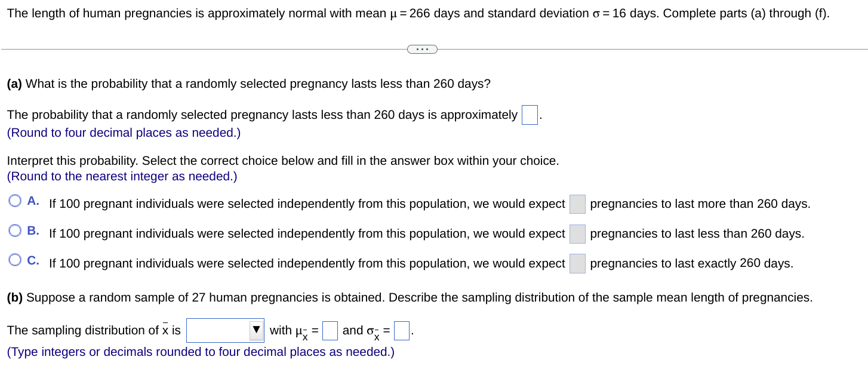Click the probability answer box in part (a)
This screenshot has height=372, width=868.
[x=530, y=115]
